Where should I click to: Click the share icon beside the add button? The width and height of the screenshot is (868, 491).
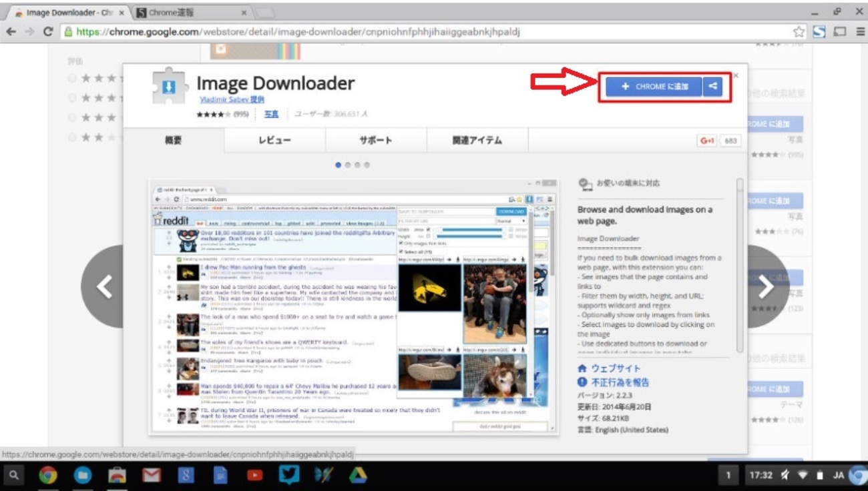tap(713, 87)
